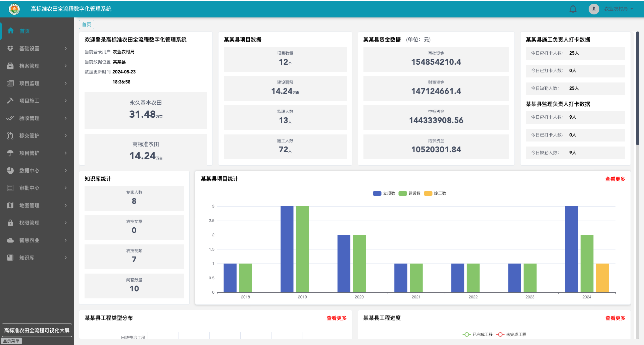Select 首页 in the sidebar menu
644x345 pixels.
click(37, 31)
